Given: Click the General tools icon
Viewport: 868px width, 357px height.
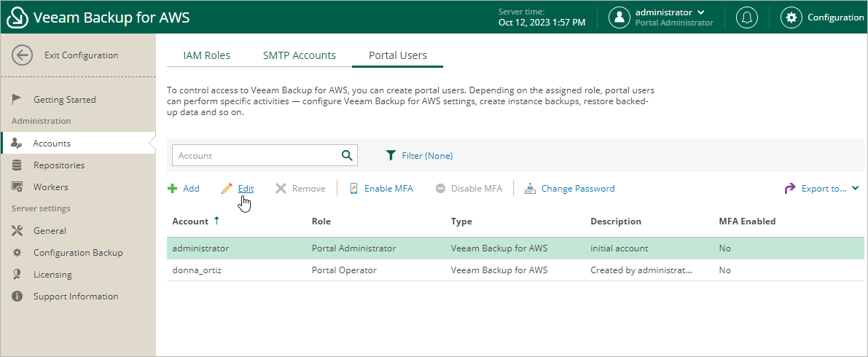Looking at the screenshot, I should click(x=17, y=231).
